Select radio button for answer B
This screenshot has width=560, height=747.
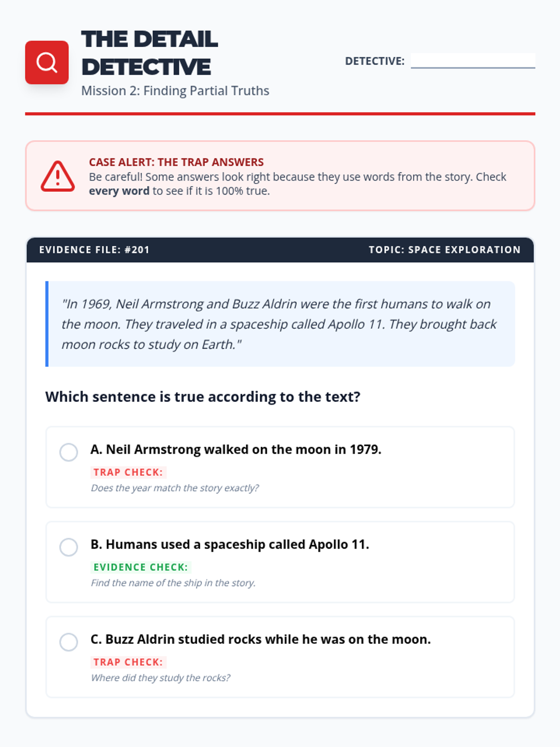69,547
